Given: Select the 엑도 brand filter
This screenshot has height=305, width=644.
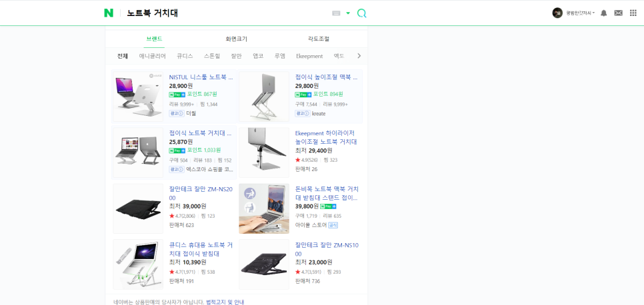Looking at the screenshot, I should (339, 56).
